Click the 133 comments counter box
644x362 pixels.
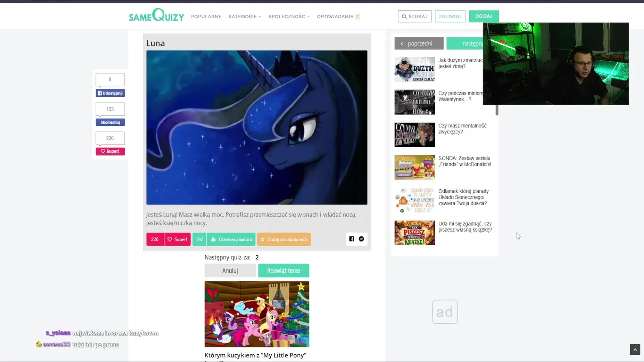(110, 109)
